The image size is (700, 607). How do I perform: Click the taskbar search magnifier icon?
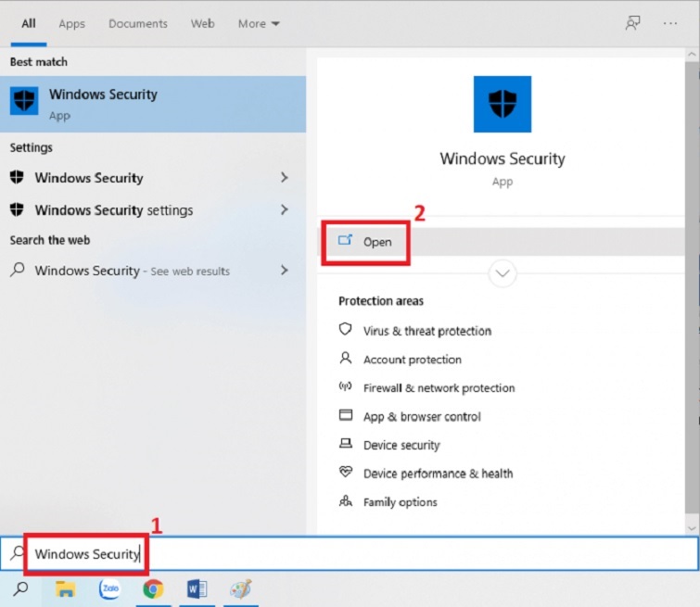(20, 589)
